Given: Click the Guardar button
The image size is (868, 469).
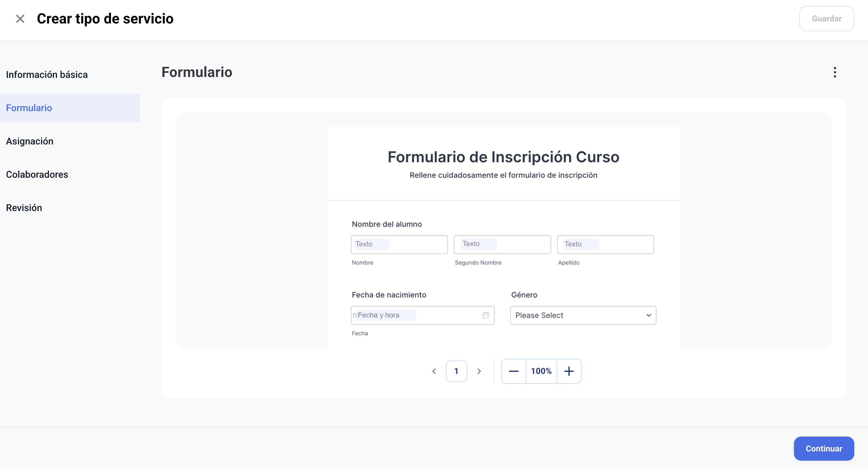Looking at the screenshot, I should [x=826, y=18].
